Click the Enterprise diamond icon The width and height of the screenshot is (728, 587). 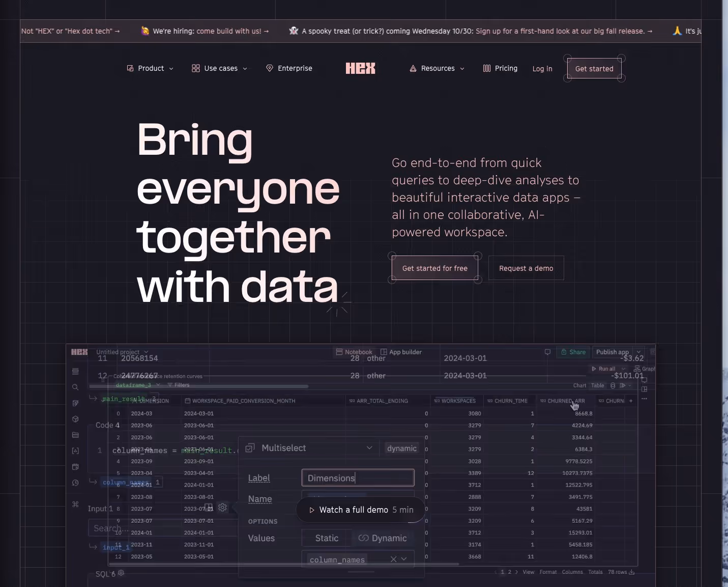pyautogui.click(x=270, y=68)
